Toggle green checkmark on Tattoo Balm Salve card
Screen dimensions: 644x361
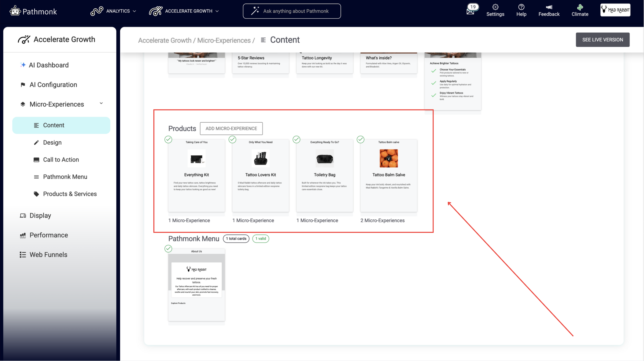pyautogui.click(x=361, y=139)
